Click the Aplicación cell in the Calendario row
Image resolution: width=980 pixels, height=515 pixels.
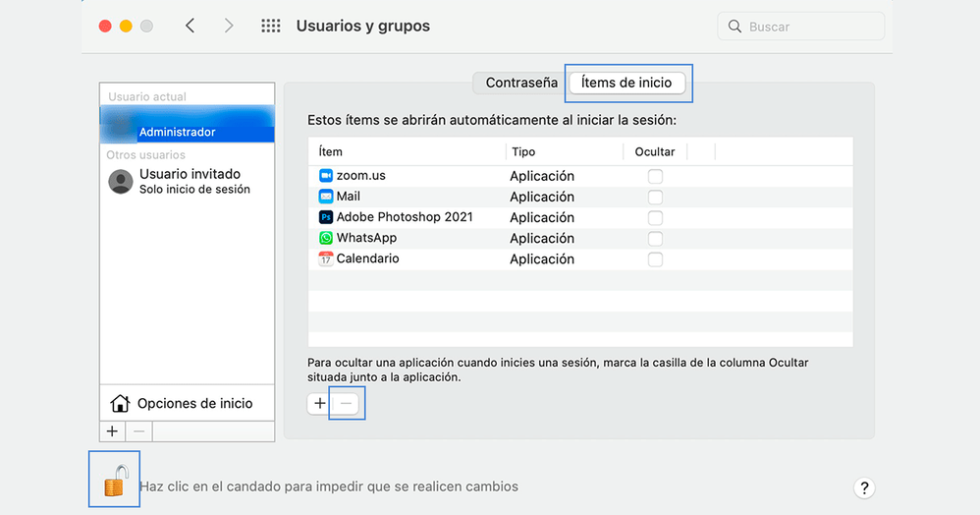pos(542,259)
